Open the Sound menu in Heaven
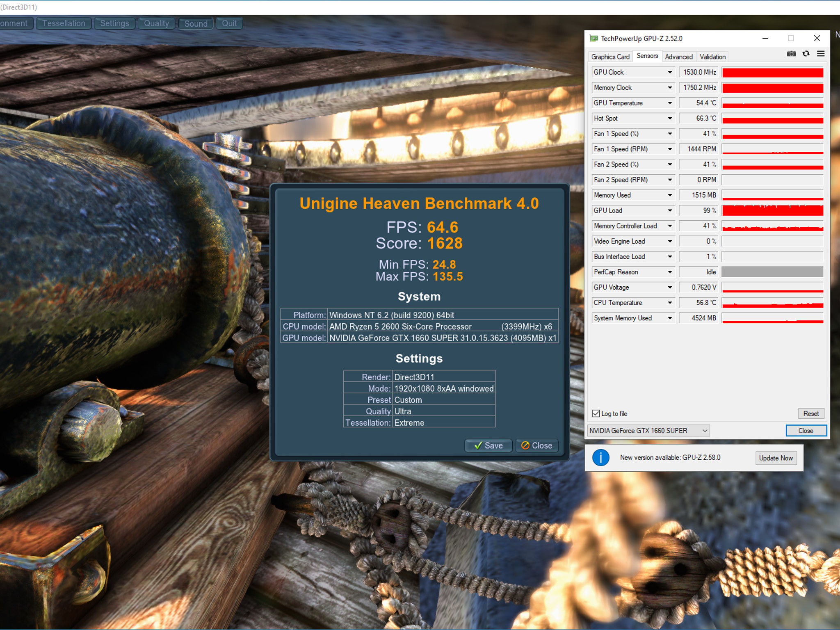Screen dimensions: 840x630 point(196,23)
